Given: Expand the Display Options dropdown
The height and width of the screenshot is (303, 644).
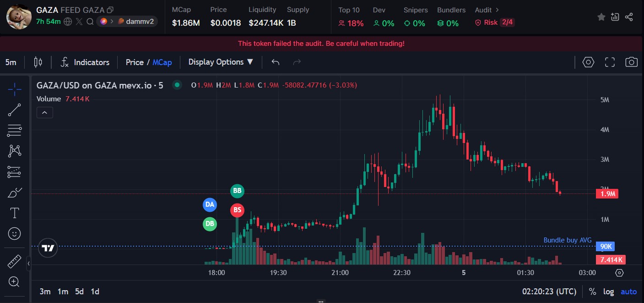Looking at the screenshot, I should point(221,62).
